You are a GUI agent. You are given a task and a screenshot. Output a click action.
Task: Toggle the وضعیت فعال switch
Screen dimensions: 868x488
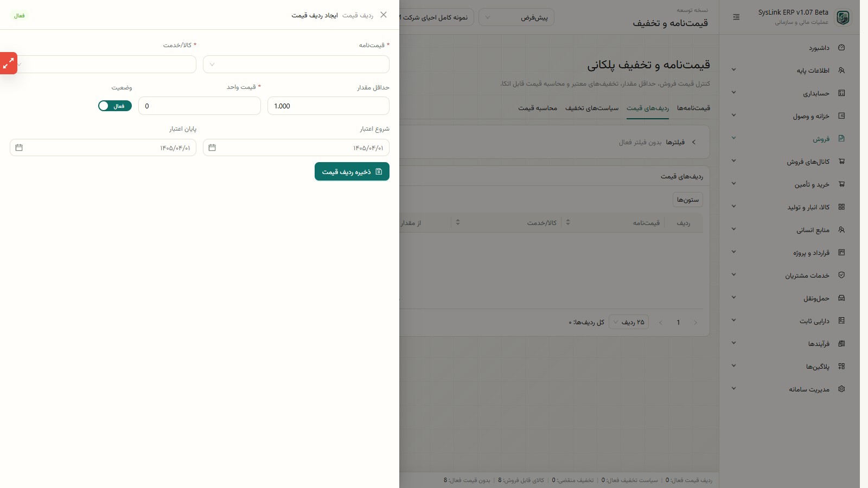point(115,106)
